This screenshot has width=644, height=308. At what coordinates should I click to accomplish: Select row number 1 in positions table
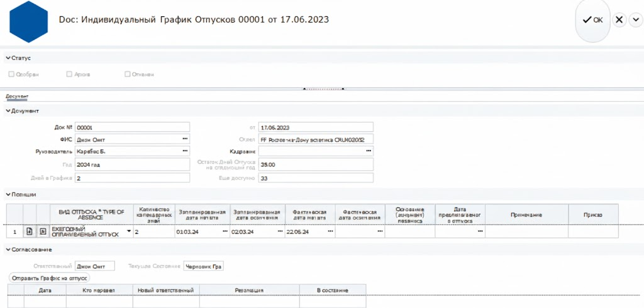pos(15,232)
